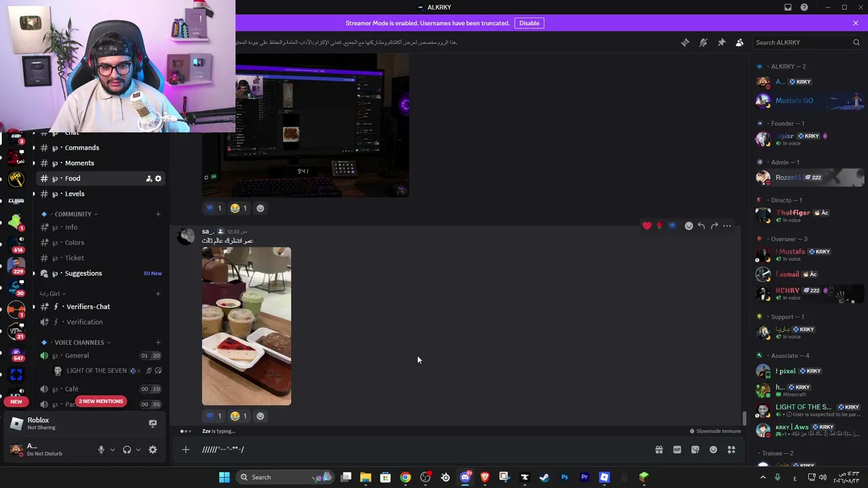Click the Windows Start button
This screenshot has width=868, height=488.
click(x=224, y=477)
